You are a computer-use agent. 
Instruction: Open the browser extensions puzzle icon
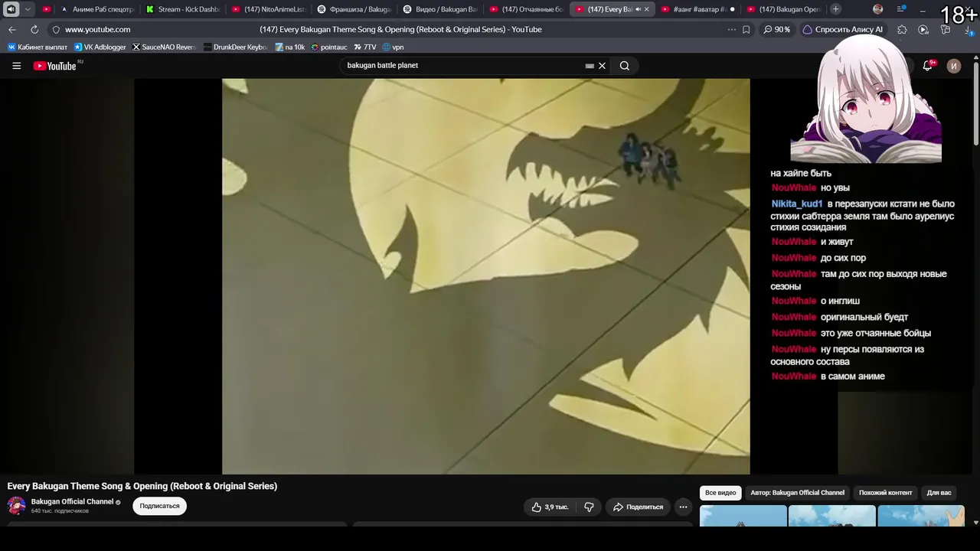coord(902,30)
